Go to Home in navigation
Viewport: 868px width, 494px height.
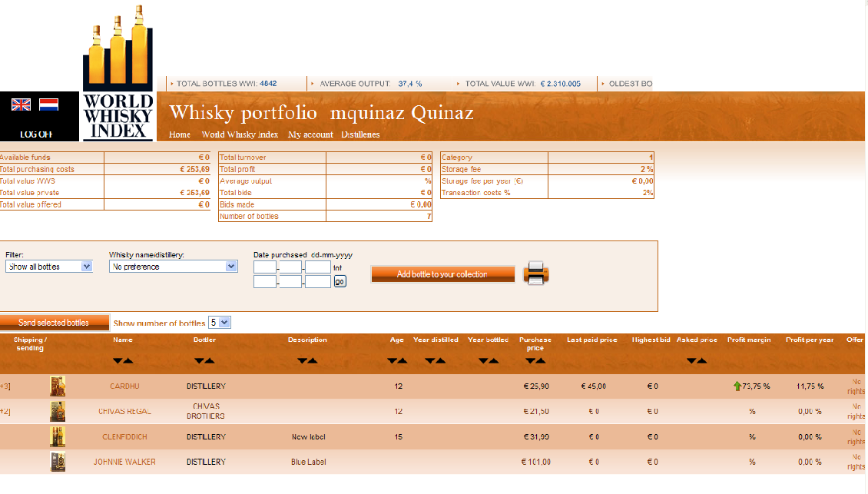[x=179, y=134]
